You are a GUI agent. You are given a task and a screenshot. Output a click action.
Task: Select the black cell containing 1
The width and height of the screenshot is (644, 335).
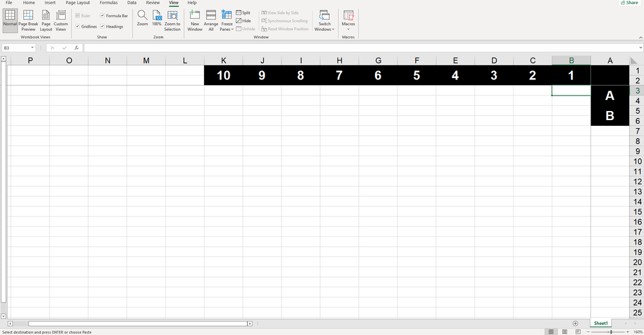click(571, 76)
